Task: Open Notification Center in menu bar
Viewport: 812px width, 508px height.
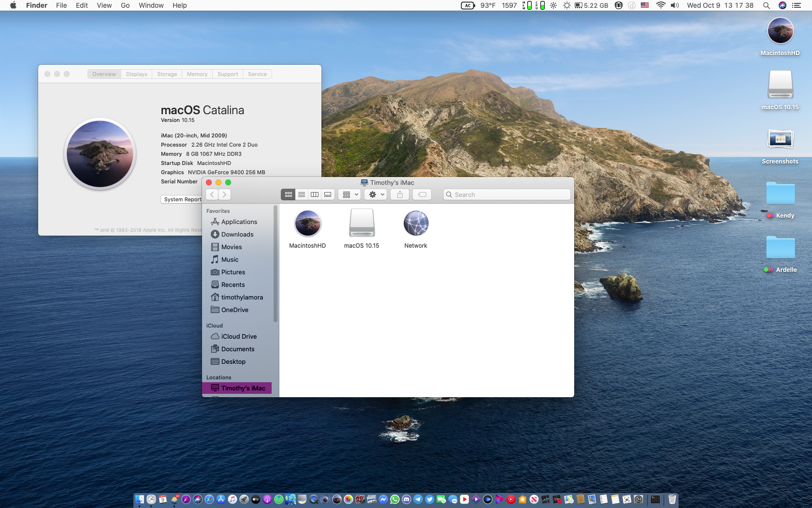Action: click(x=797, y=5)
